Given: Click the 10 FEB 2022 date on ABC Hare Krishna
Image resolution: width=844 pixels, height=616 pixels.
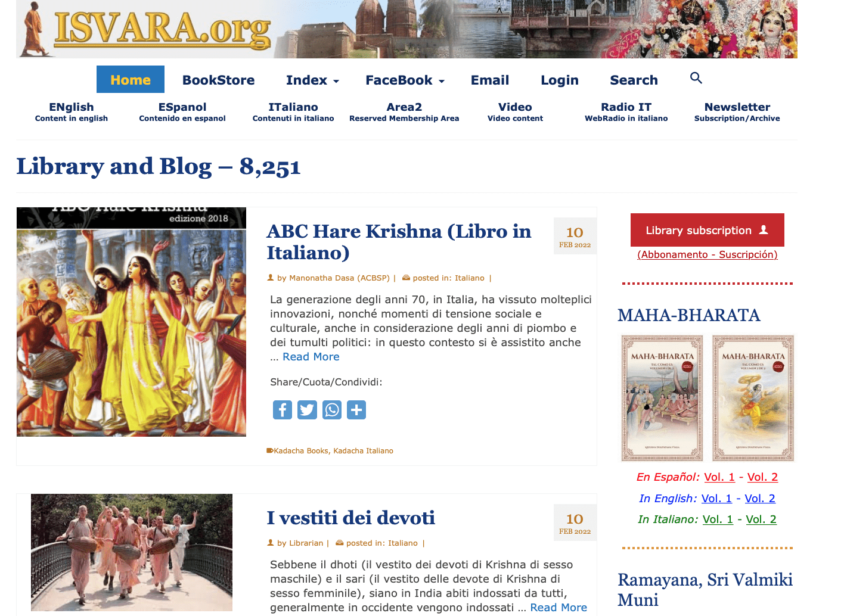Looking at the screenshot, I should coord(575,237).
